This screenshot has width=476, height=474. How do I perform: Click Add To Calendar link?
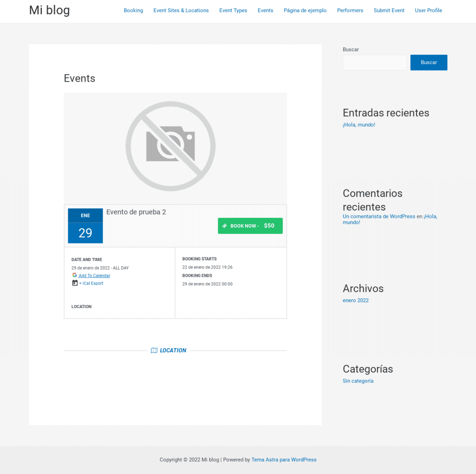[94, 276]
